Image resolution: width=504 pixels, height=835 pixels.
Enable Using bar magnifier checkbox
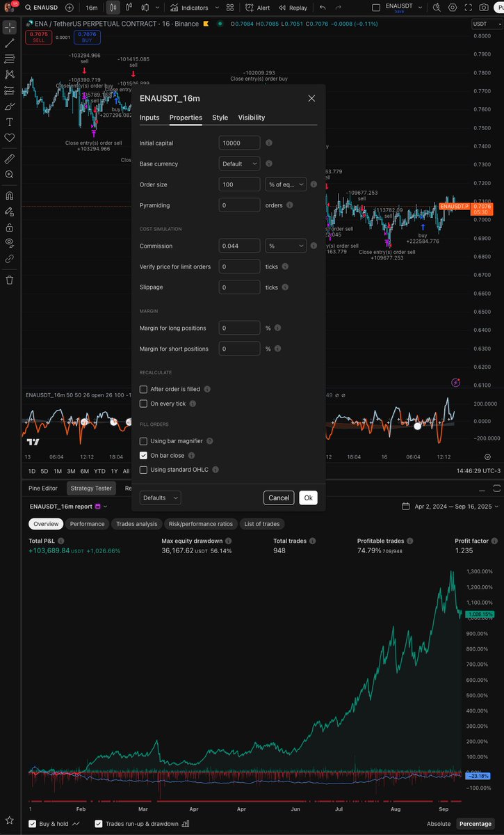[x=144, y=441]
